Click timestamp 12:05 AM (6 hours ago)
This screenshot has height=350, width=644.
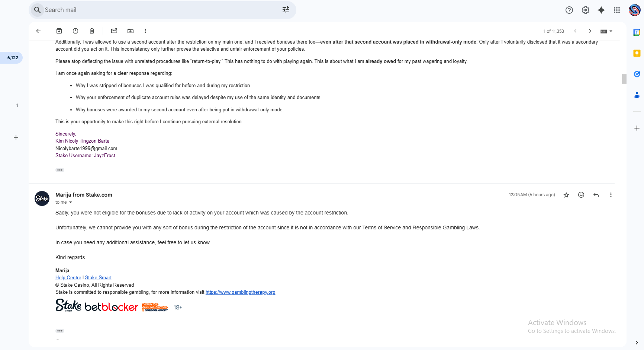click(x=532, y=195)
